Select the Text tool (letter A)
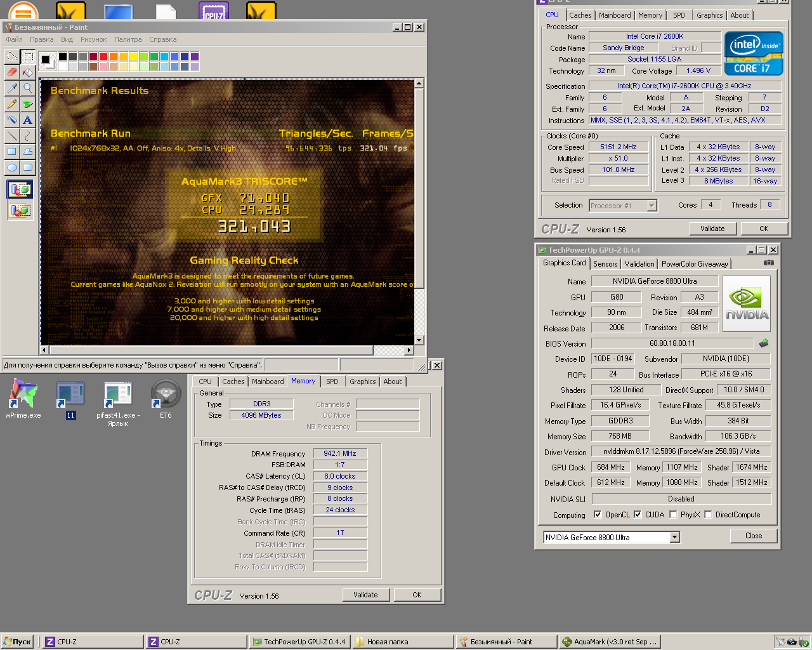 (28, 120)
